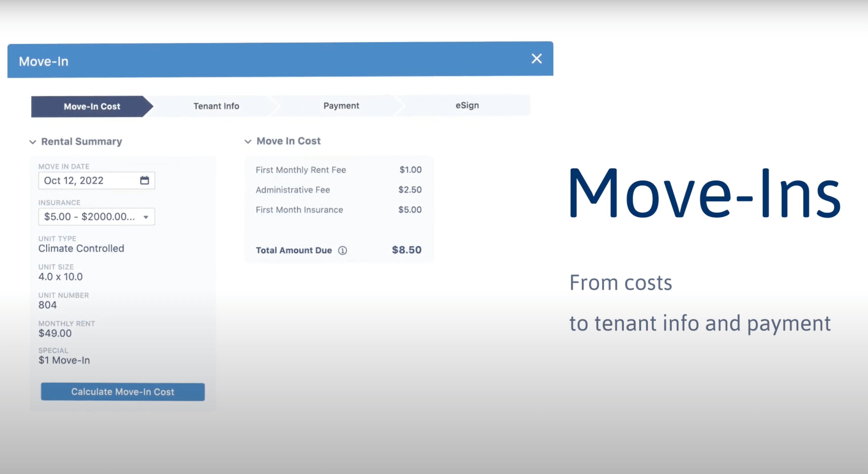The image size is (868, 474).
Task: Toggle the Move In Cost section visibility
Action: (249, 141)
